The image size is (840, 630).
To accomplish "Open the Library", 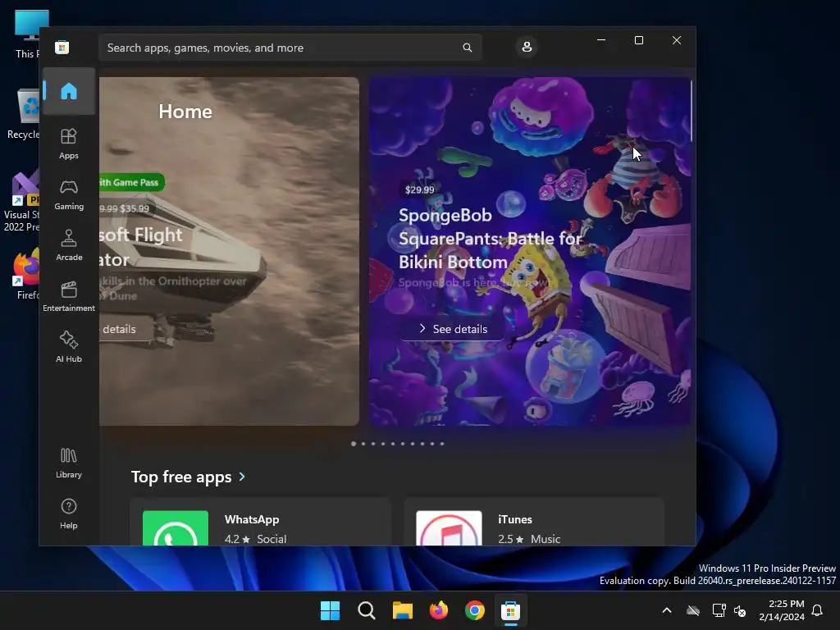I will 69,463.
